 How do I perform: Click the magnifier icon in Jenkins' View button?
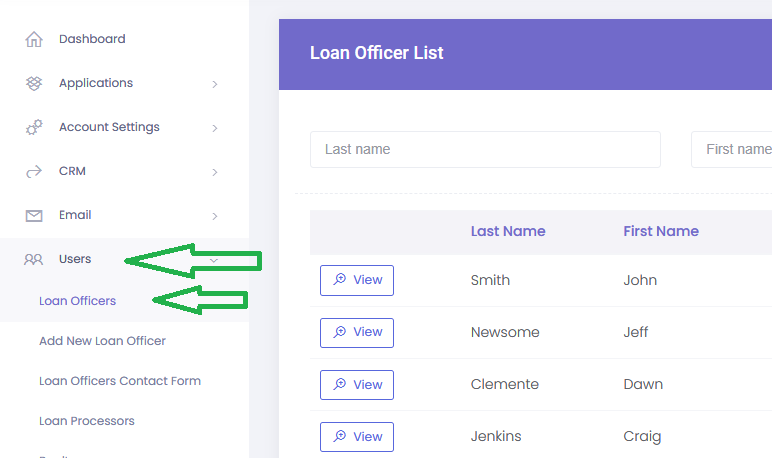pyautogui.click(x=340, y=437)
